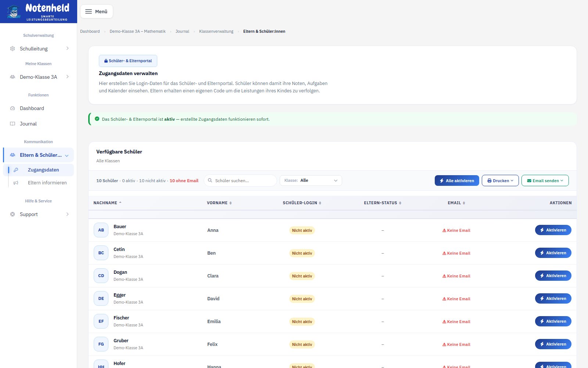Screen dimensions: 588x368
Task: Expand the Demo-Klasse 3A chevron
Action: [67, 77]
